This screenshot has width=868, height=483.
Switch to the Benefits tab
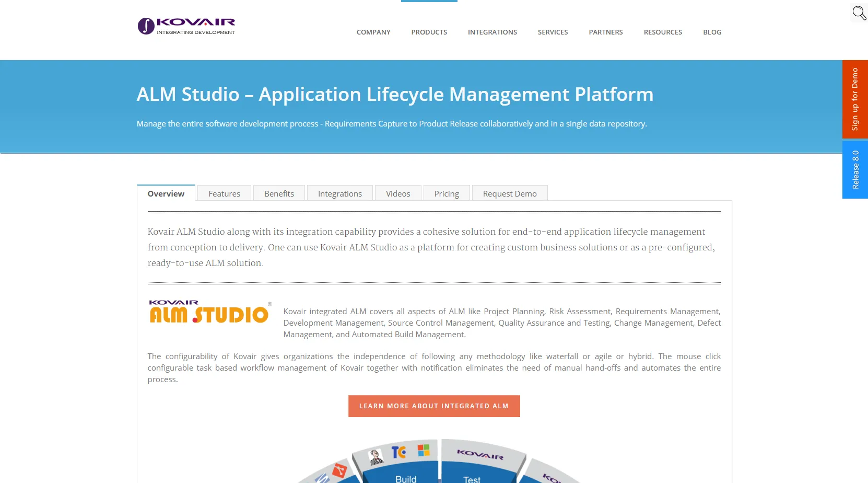pos(279,193)
